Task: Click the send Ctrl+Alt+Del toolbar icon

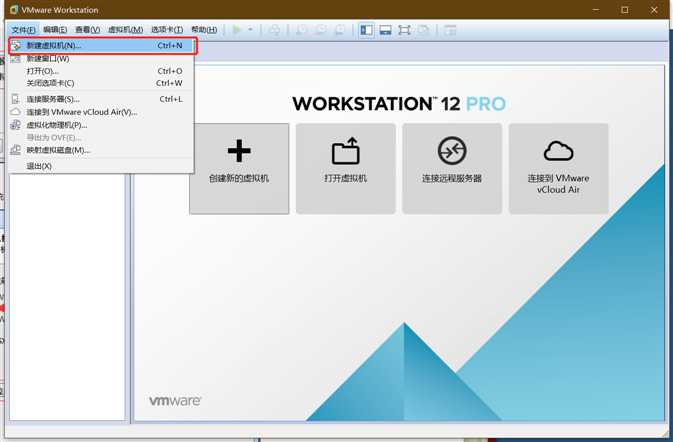Action: [x=275, y=30]
